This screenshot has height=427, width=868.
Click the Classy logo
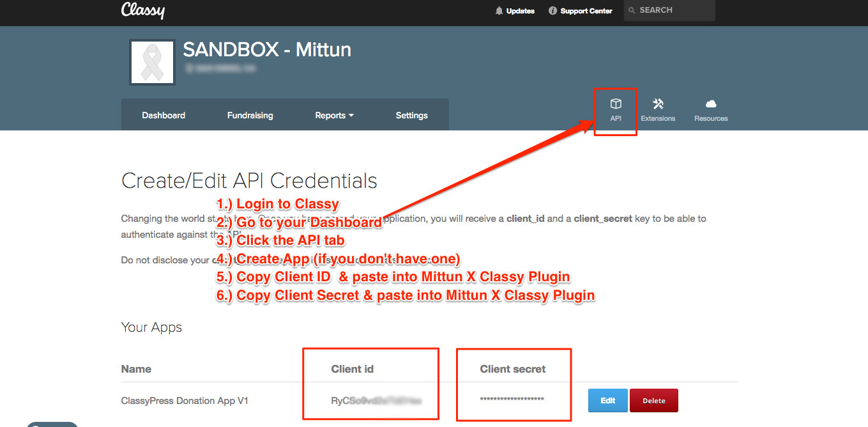(143, 10)
